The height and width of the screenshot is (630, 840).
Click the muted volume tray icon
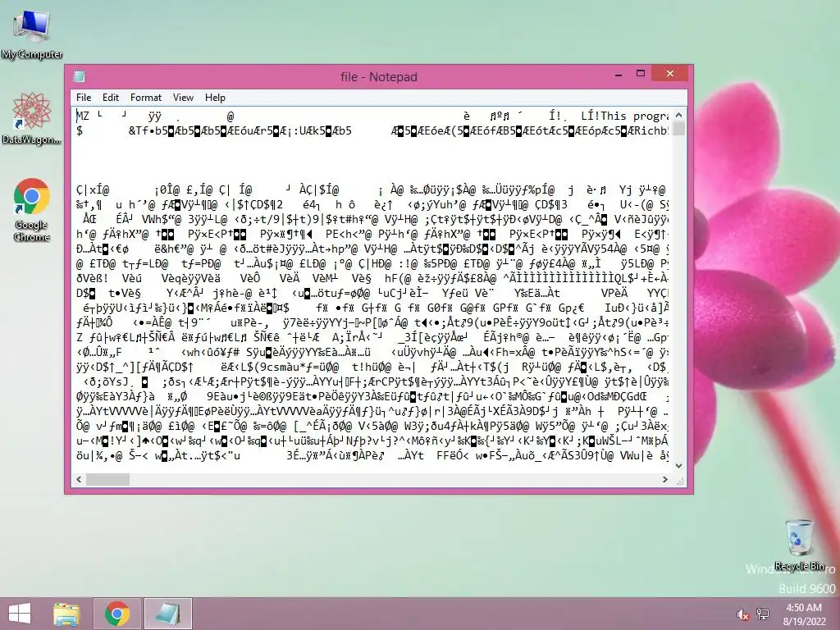click(x=742, y=614)
